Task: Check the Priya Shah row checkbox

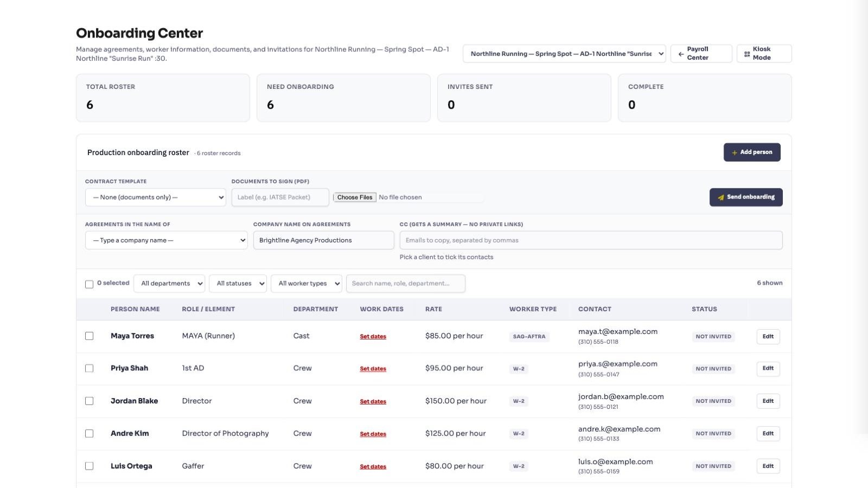Action: (x=90, y=368)
